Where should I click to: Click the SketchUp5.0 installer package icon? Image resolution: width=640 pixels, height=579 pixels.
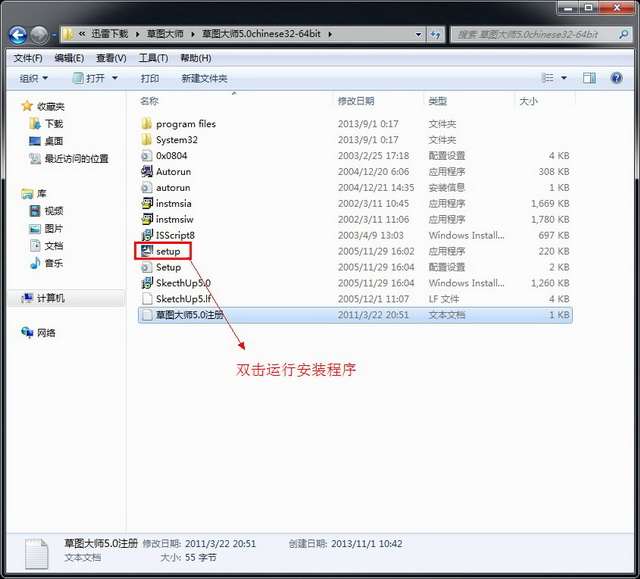click(147, 283)
